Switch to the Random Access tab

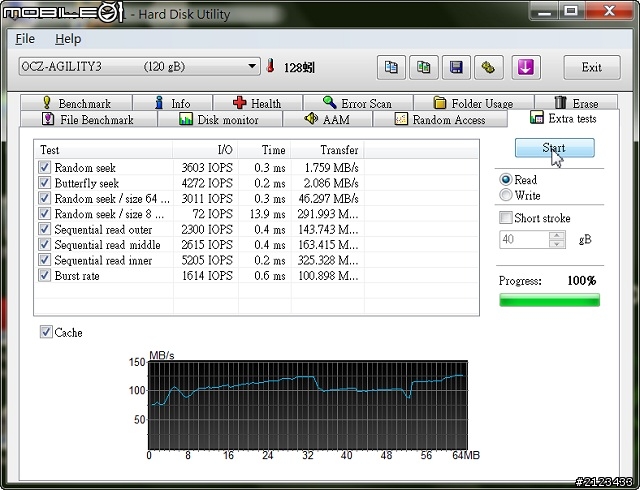440,119
